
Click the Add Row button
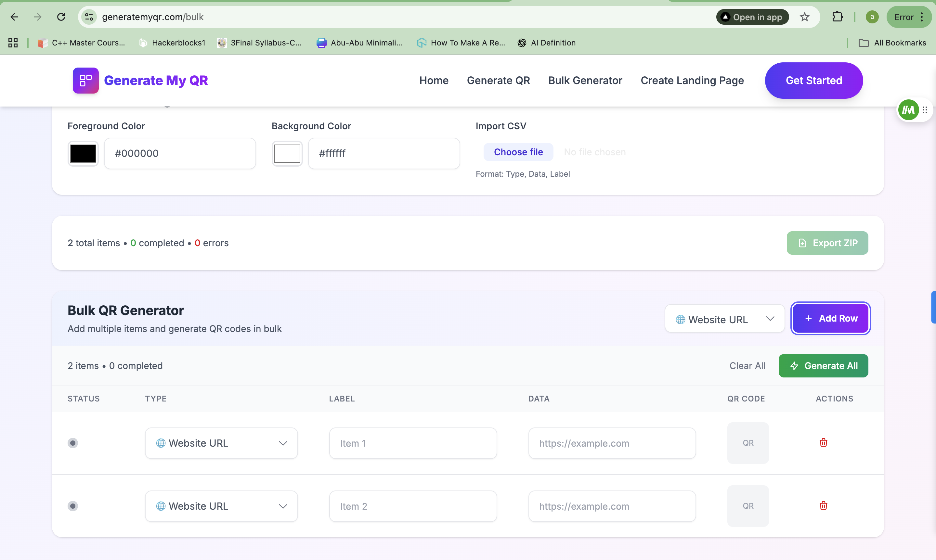(x=830, y=318)
